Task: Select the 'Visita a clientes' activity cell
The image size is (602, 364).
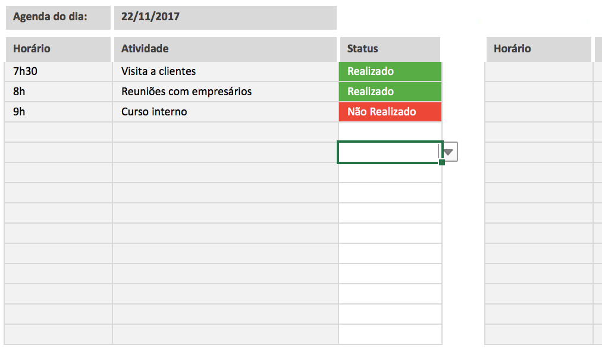Action: pos(225,71)
